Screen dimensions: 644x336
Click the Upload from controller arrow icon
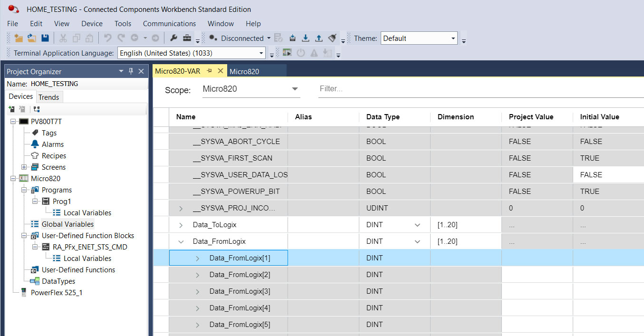coord(319,38)
